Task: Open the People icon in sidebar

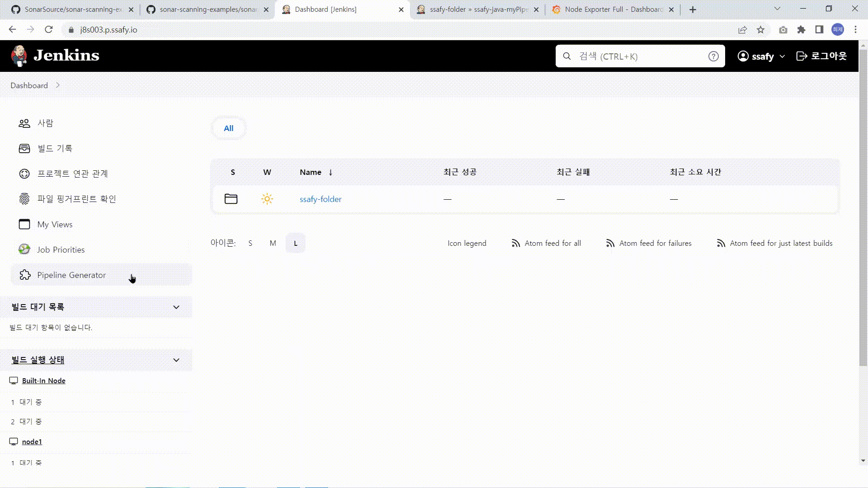Action: point(24,123)
